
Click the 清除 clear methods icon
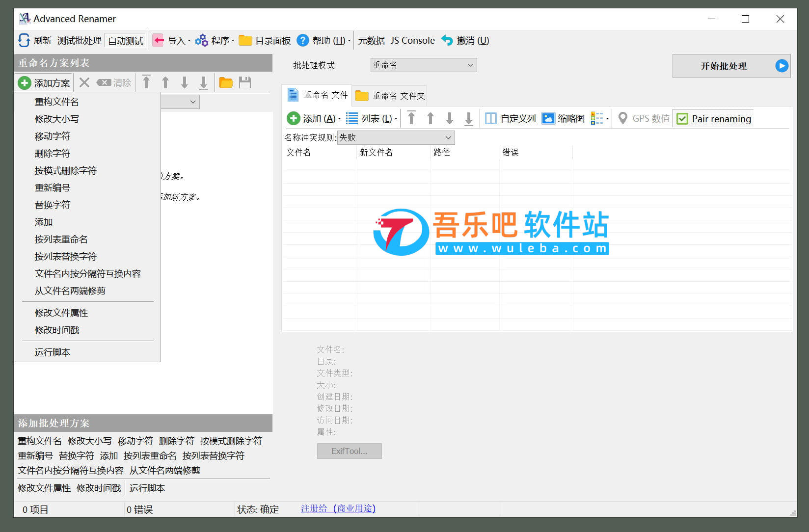coord(104,82)
